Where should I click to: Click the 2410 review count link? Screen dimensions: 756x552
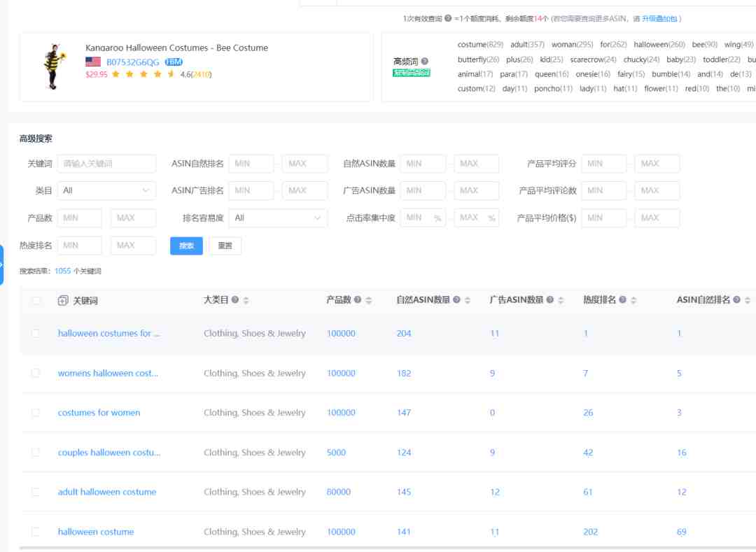pyautogui.click(x=202, y=74)
